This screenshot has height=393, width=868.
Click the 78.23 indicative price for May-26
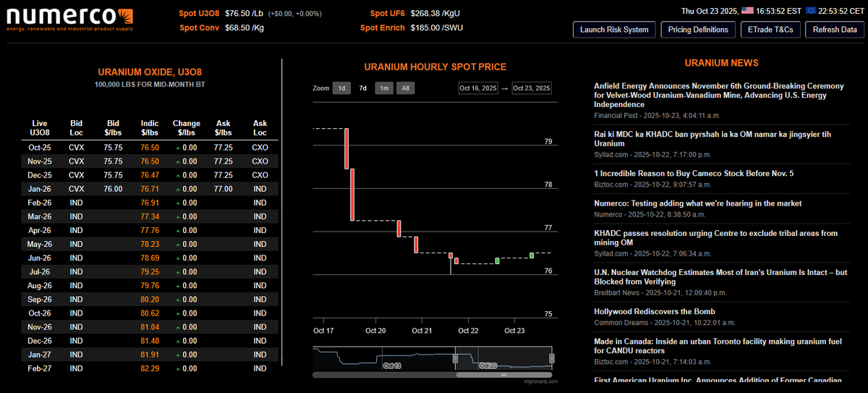point(150,244)
